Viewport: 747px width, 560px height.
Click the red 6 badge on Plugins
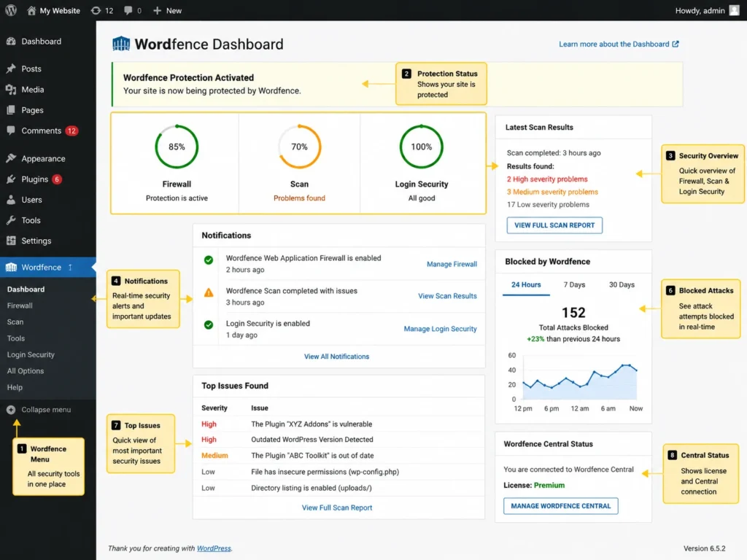click(x=57, y=179)
